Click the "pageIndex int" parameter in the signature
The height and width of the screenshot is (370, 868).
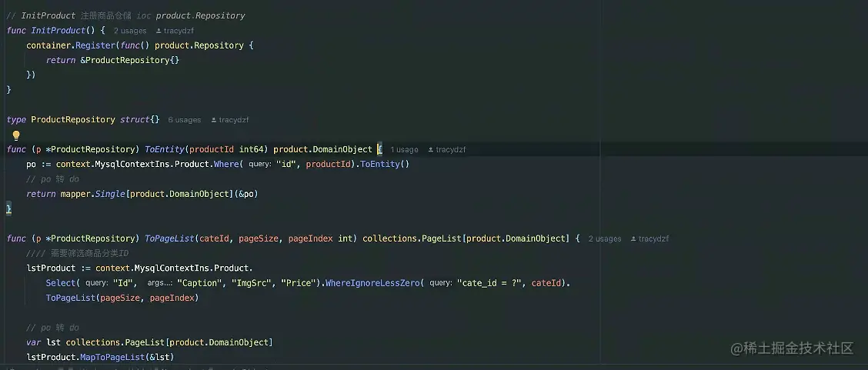(320, 238)
